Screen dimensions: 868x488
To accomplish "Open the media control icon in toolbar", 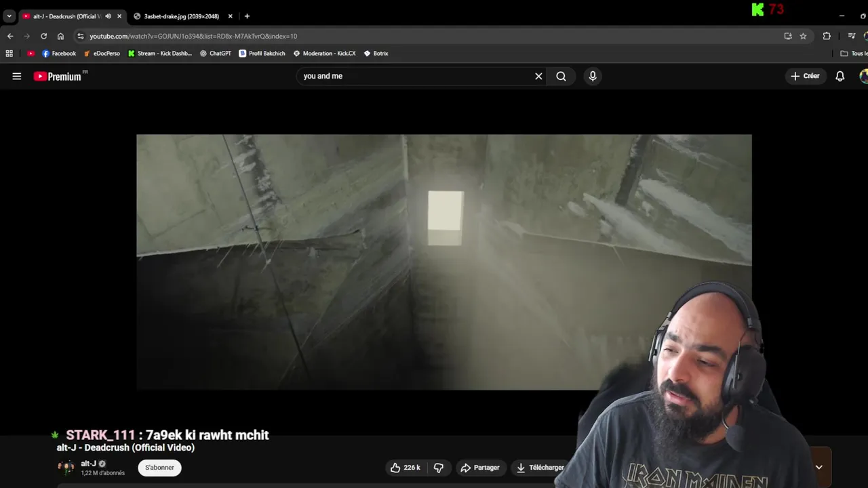I will pos(852,36).
